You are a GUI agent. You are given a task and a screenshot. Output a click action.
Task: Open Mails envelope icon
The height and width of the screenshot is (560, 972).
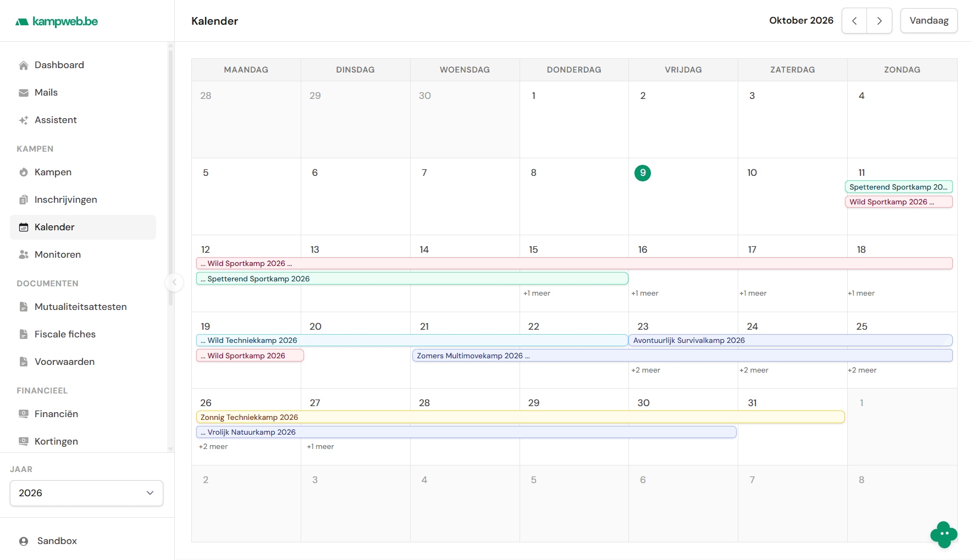pyautogui.click(x=24, y=93)
